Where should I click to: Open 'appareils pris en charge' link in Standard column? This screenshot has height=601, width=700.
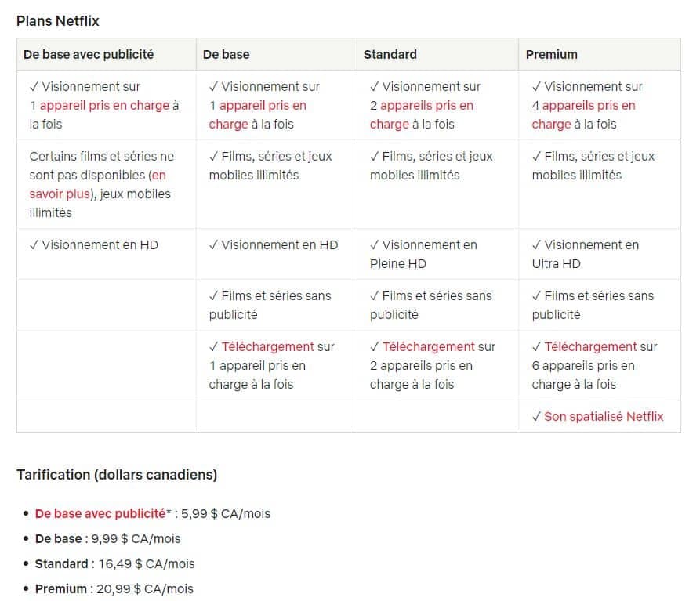(426, 106)
